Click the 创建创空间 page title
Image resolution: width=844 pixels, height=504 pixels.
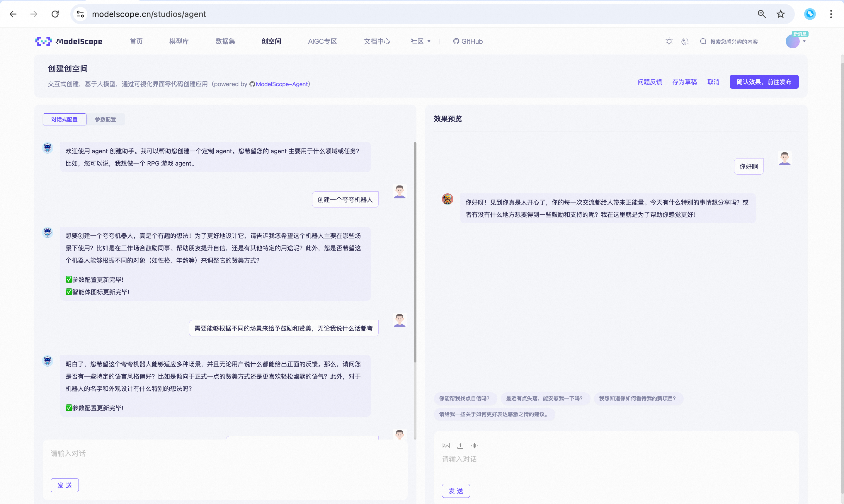(x=68, y=69)
